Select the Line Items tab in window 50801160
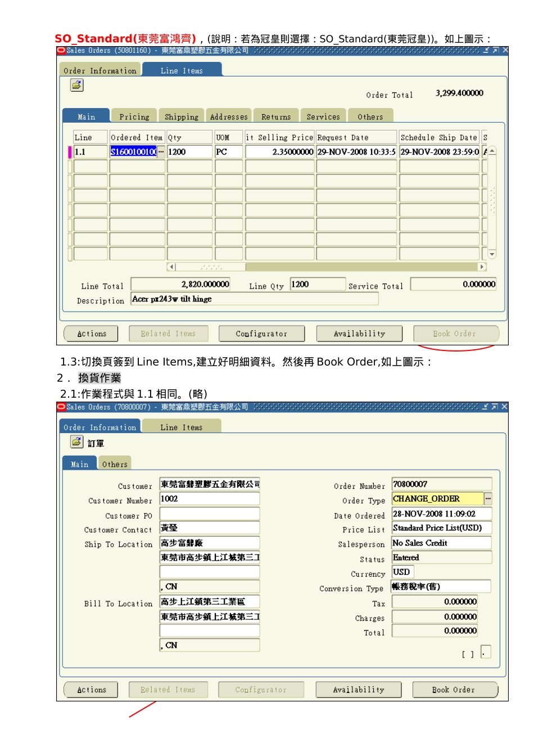The image size is (534, 756). [182, 71]
